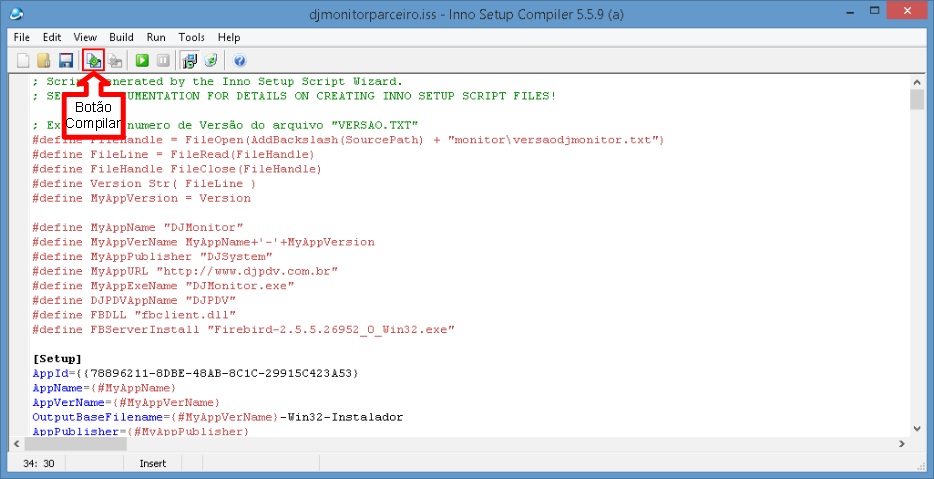
Task: Click the Stop Compile toolbar icon
Action: 116,61
